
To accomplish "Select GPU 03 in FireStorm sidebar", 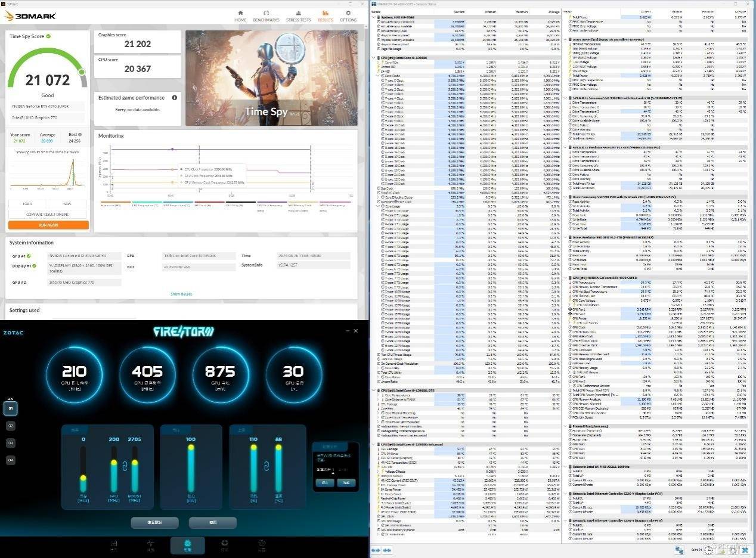I will (x=11, y=443).
